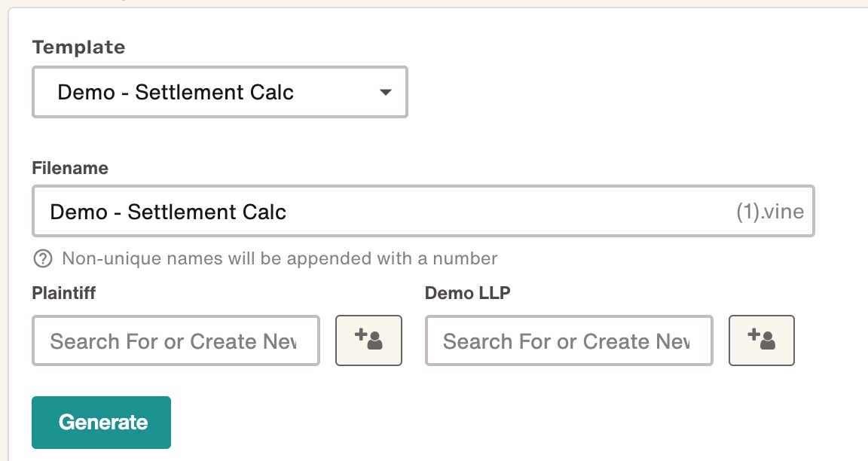Add a new person for Demo LLP
This screenshot has width=868, height=461.
point(762,340)
